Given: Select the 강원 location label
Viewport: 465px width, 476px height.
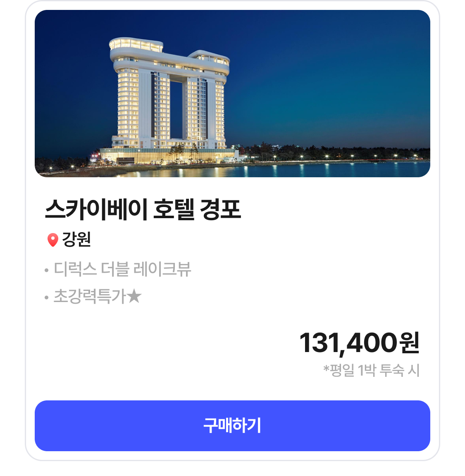Looking at the screenshot, I should pyautogui.click(x=76, y=239).
